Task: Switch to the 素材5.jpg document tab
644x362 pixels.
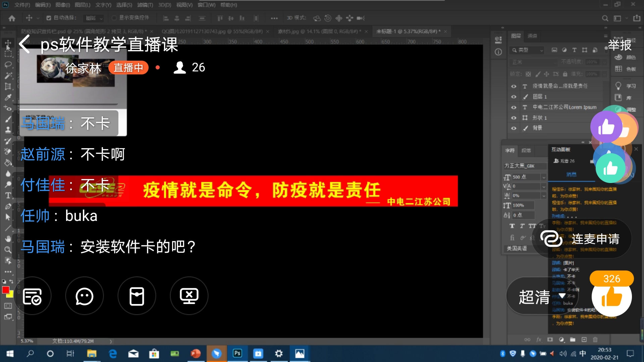Action: tap(319, 31)
